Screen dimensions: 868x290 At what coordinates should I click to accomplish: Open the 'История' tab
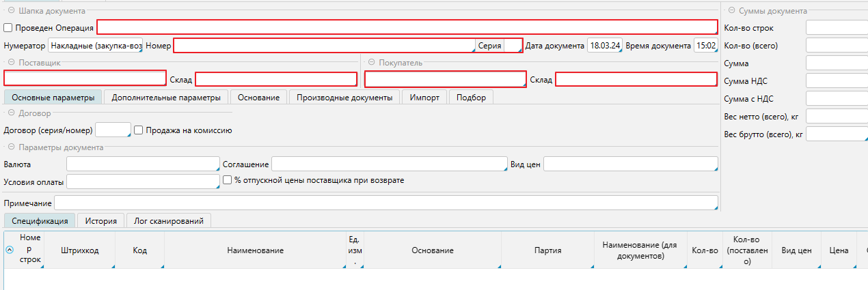[101, 220]
